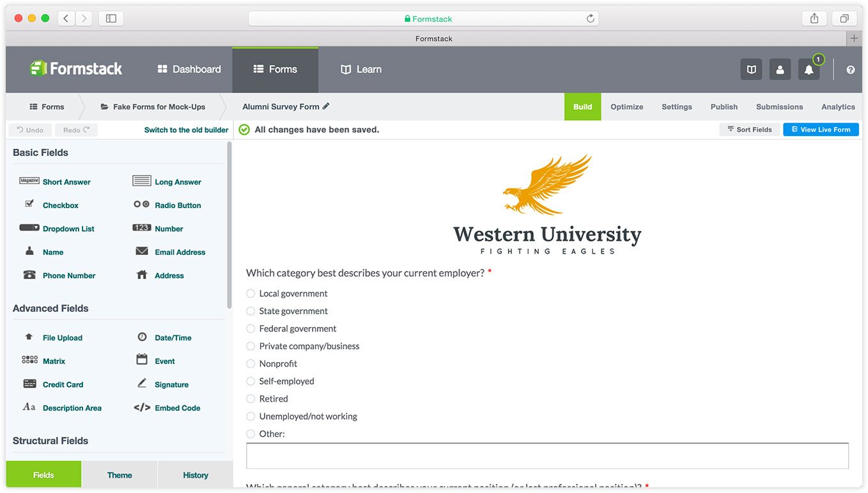Select the Event calendar icon
The image size is (868, 493).
[142, 360]
